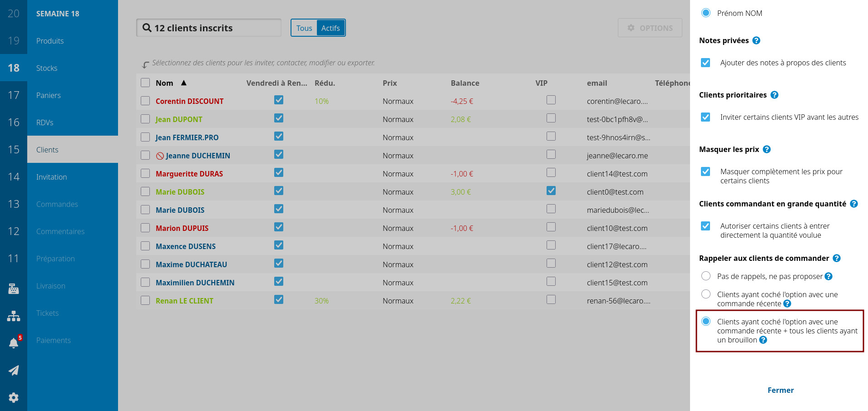Viewport: 868px width, 411px height.
Task: Switch to the 'Tous' clients filter
Action: 304,28
